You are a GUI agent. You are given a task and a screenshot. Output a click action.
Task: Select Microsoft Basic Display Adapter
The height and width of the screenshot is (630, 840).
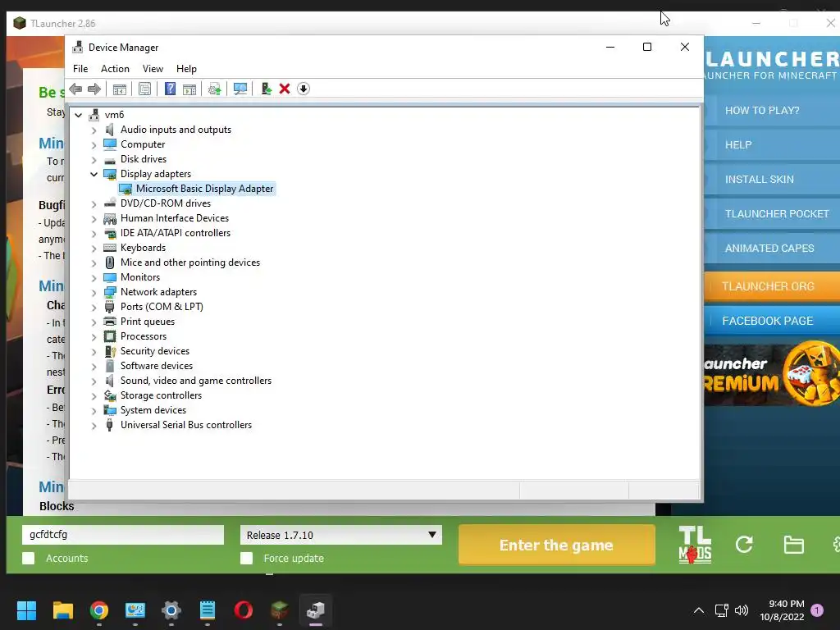[204, 189]
